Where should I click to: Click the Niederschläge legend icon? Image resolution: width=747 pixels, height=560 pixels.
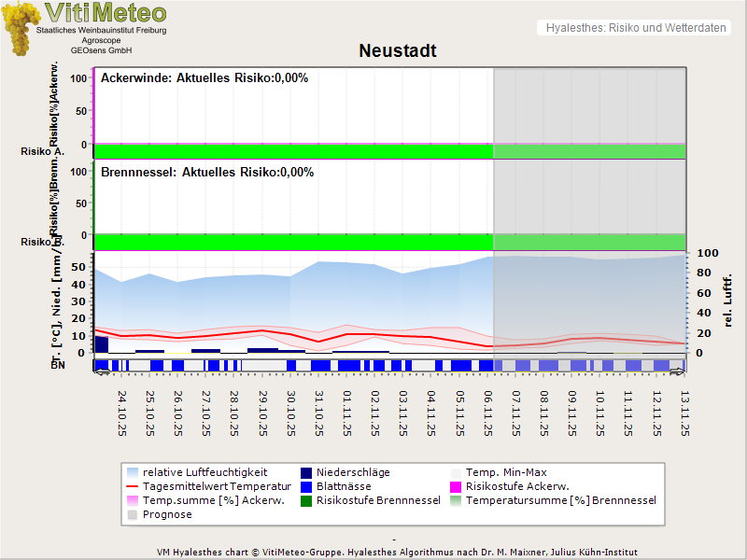pos(305,472)
